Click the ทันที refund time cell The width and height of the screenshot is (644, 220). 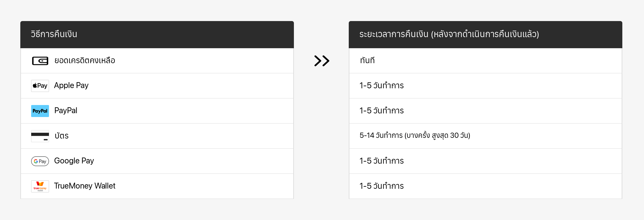point(367,60)
